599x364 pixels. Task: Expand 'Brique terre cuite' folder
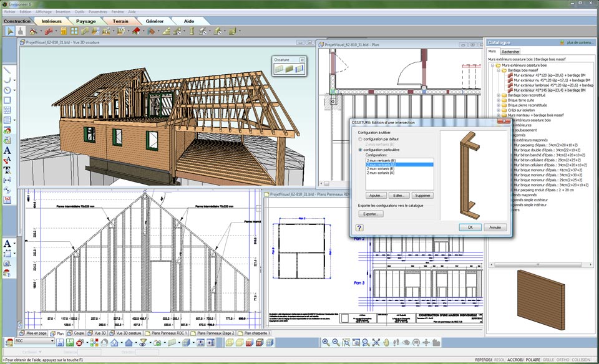point(498,100)
